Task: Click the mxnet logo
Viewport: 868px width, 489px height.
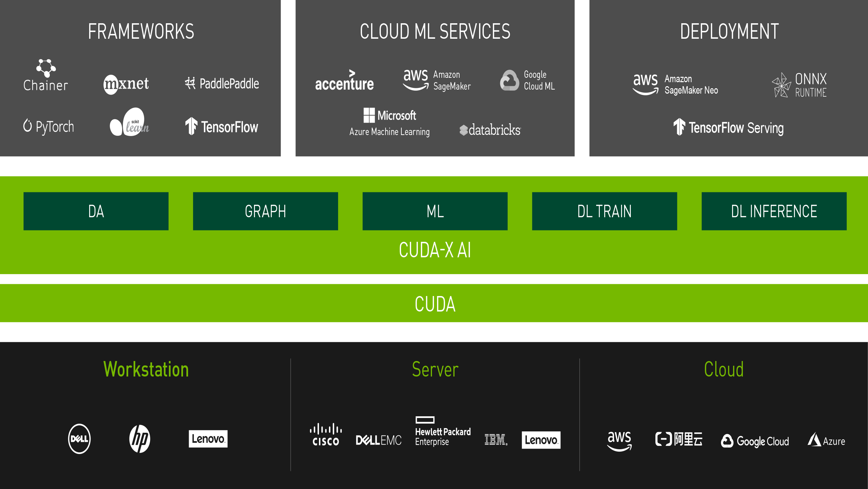Action: point(126,84)
